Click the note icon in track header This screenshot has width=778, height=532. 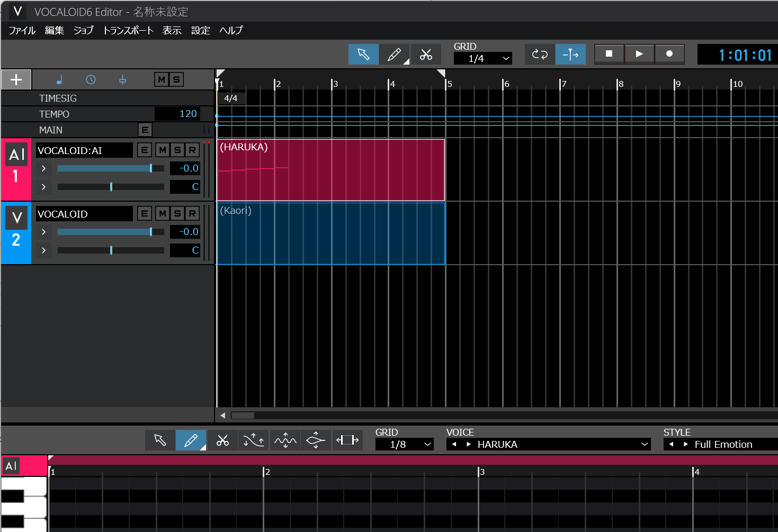59,80
